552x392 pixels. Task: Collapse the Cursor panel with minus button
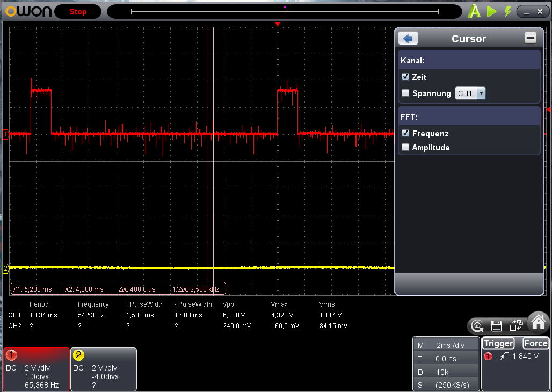531,38
